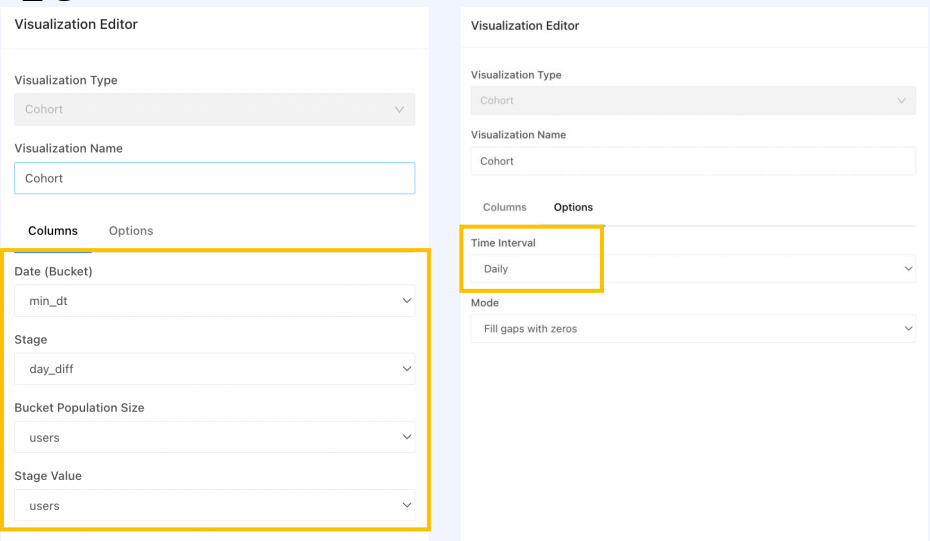Click the chevron of the Visualization Type box above the Date (Bucket) setting
The image size is (930, 541).
[400, 110]
